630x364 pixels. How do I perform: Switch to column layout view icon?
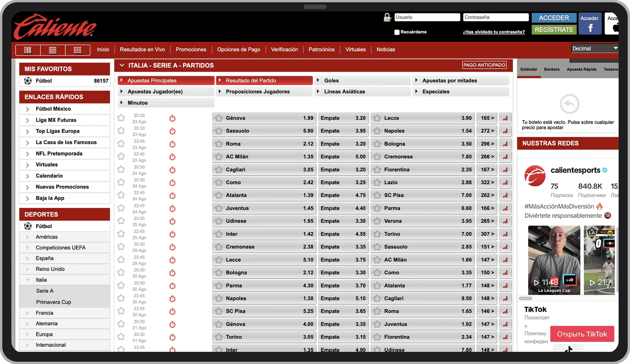click(x=28, y=50)
